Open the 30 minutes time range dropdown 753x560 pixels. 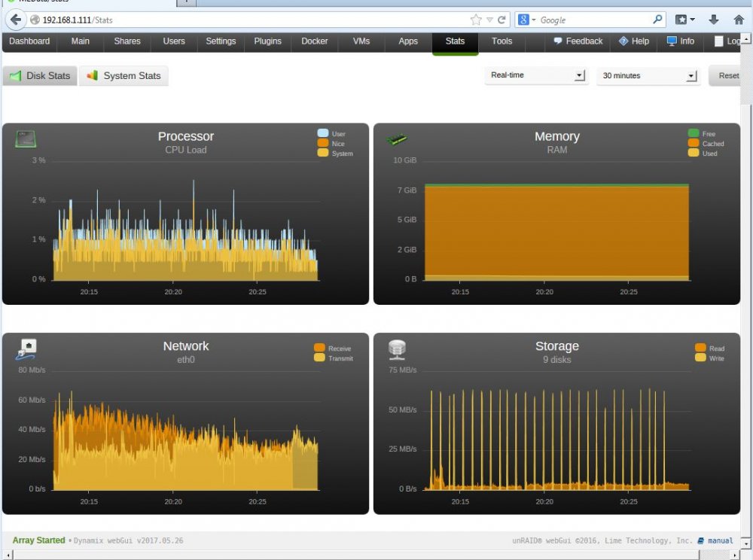click(648, 76)
